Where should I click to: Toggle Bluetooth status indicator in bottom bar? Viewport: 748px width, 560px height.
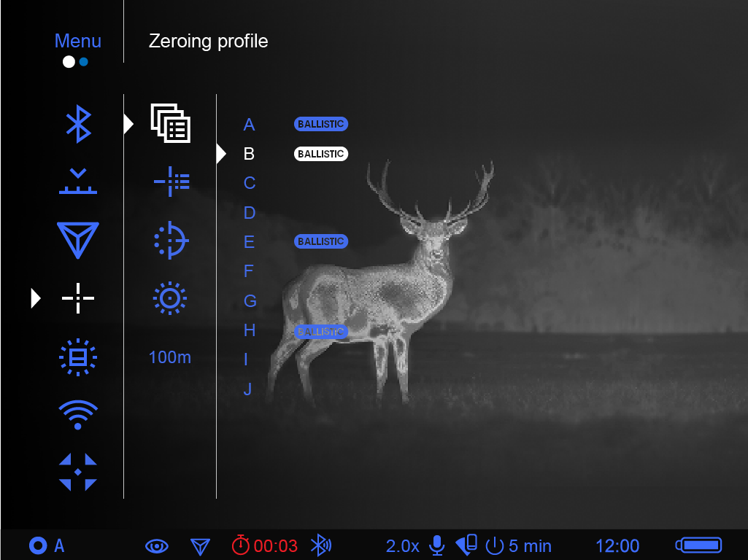coord(320,545)
